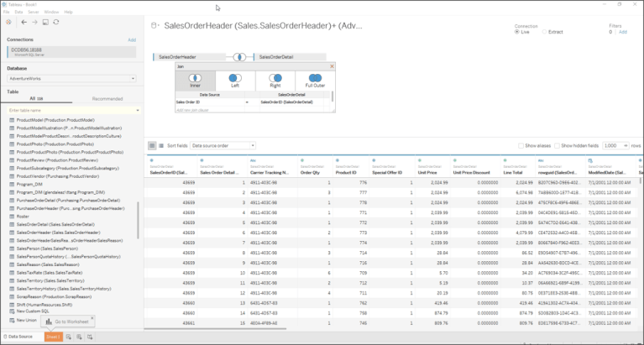The image size is (644, 345).
Task: Switch to the Sheet 1 tab
Action: click(52, 337)
